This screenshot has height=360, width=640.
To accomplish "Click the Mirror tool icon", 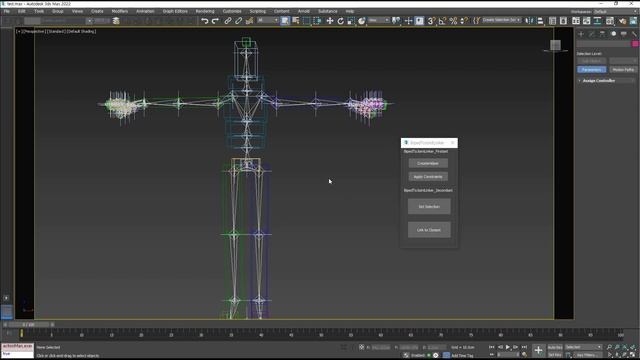I will coord(529,21).
